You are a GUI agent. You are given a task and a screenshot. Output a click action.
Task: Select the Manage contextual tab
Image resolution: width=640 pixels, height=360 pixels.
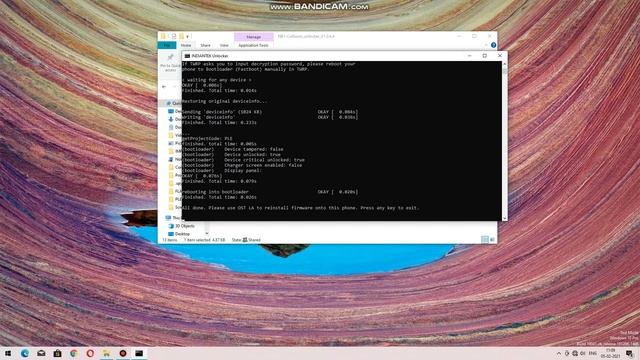click(x=253, y=37)
